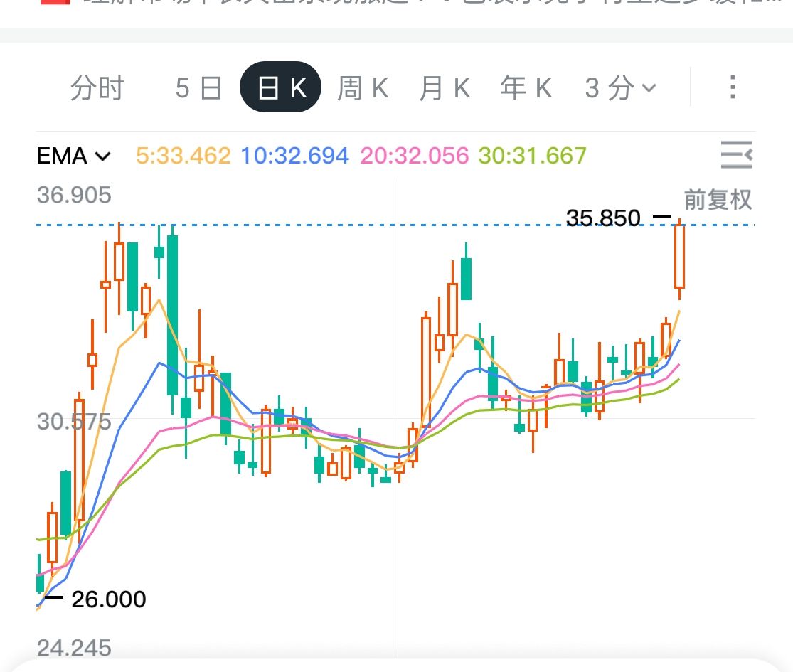The width and height of the screenshot is (793, 672).
Task: Open the three-dot more options menu
Action: [732, 87]
